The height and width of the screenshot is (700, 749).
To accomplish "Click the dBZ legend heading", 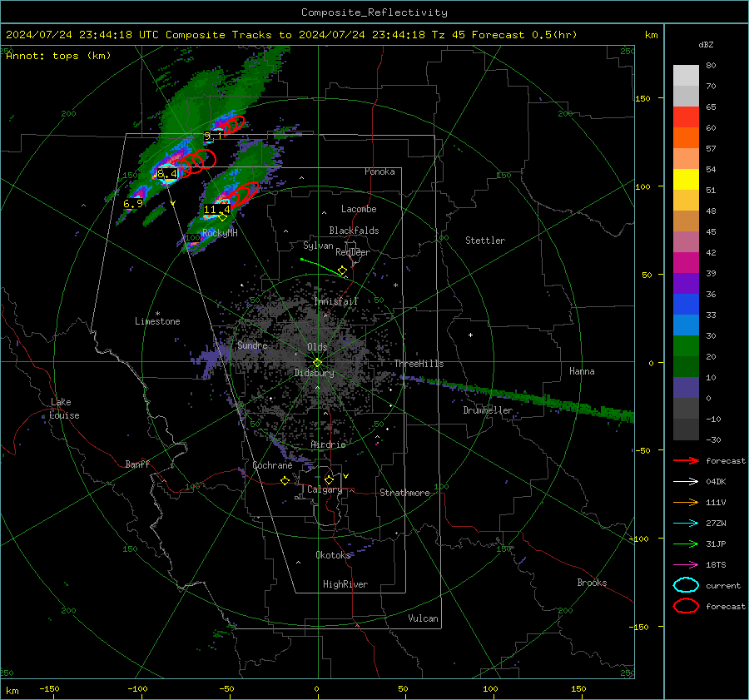I will click(706, 44).
